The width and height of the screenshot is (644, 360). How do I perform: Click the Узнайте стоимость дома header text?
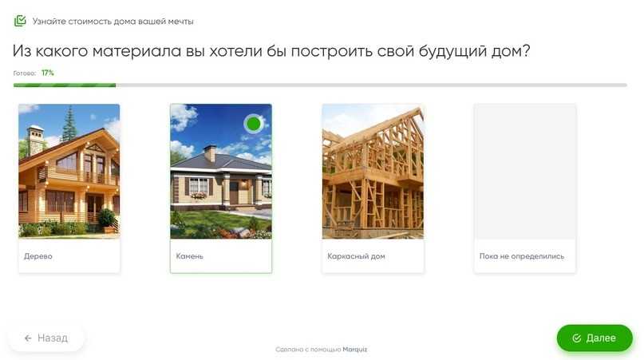click(113, 21)
